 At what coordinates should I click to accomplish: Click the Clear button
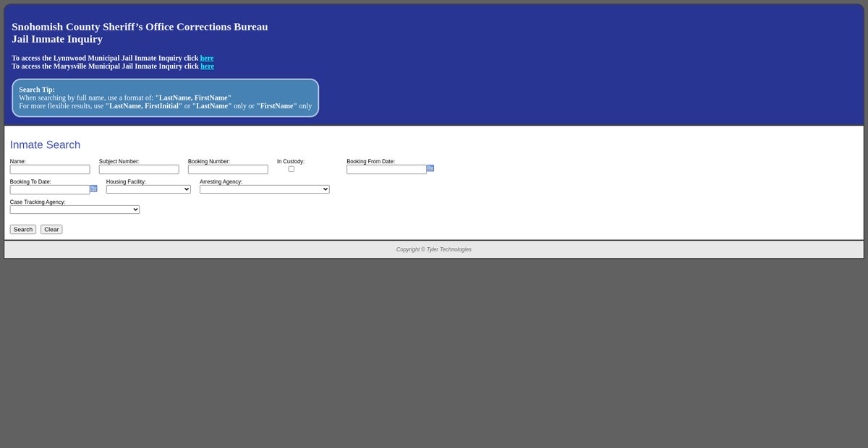click(x=51, y=229)
